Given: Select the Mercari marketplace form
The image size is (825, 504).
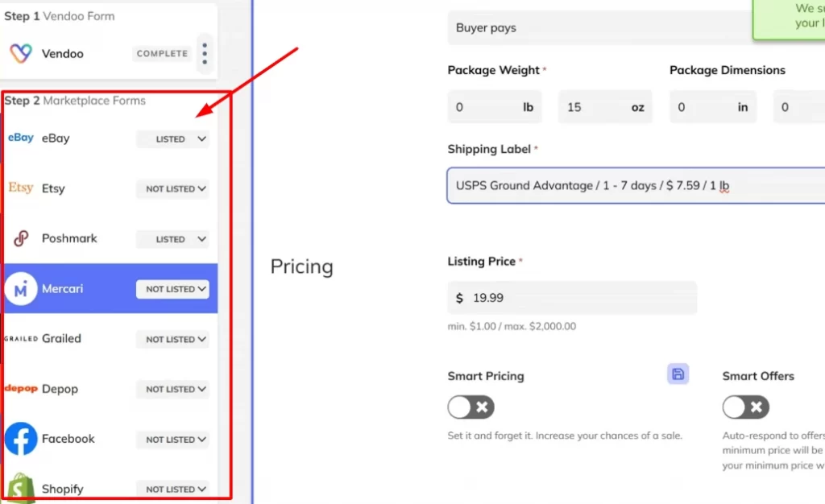Looking at the screenshot, I should [110, 288].
